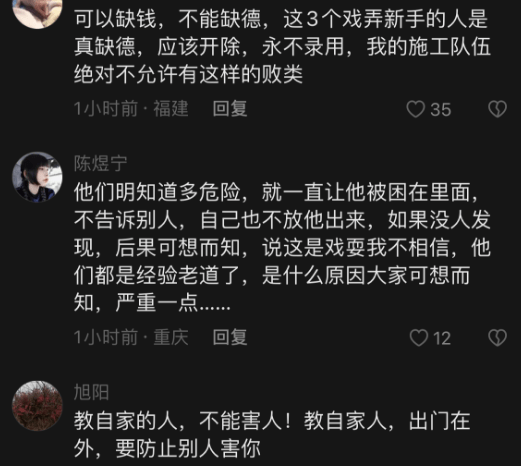Tap the 1小时前 timestamp on the first comment

(106, 109)
